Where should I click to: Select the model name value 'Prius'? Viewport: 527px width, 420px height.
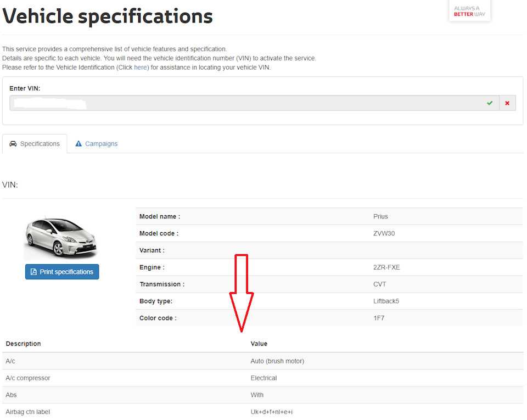tap(380, 216)
